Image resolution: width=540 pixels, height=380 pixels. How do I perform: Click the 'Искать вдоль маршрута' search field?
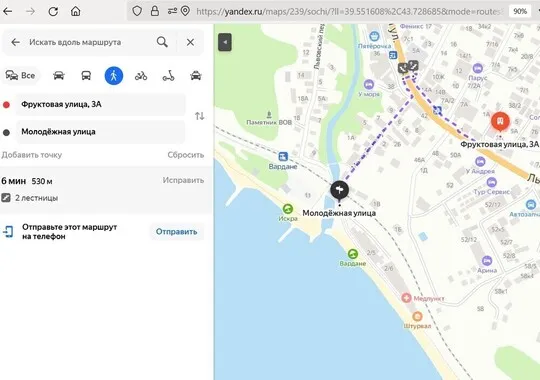75,42
